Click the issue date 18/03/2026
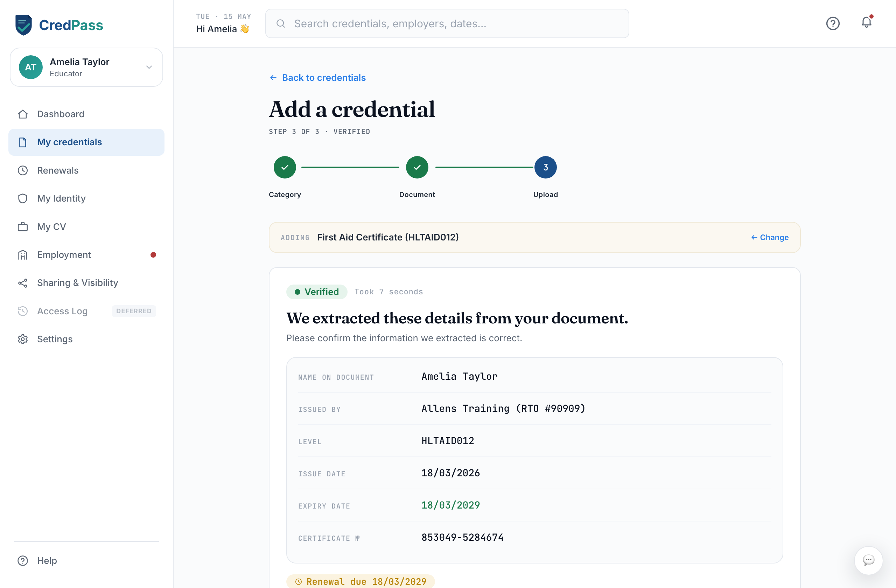This screenshot has height=588, width=896. (x=451, y=473)
